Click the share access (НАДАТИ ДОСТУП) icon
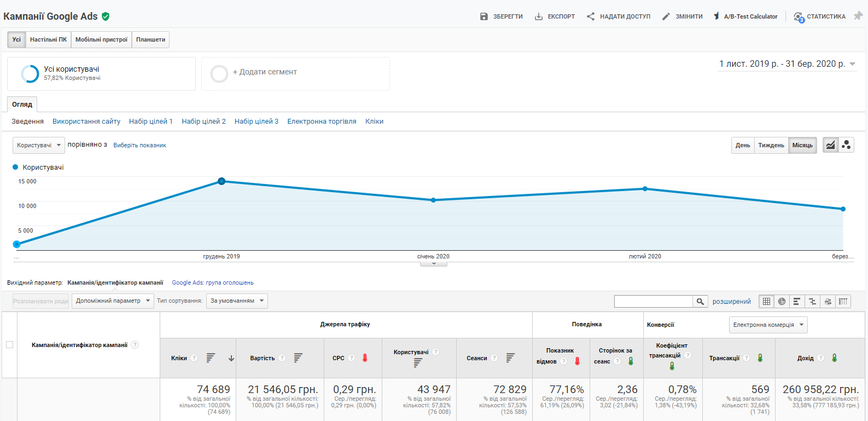Image resolution: width=868 pixels, height=421 pixels. (591, 16)
